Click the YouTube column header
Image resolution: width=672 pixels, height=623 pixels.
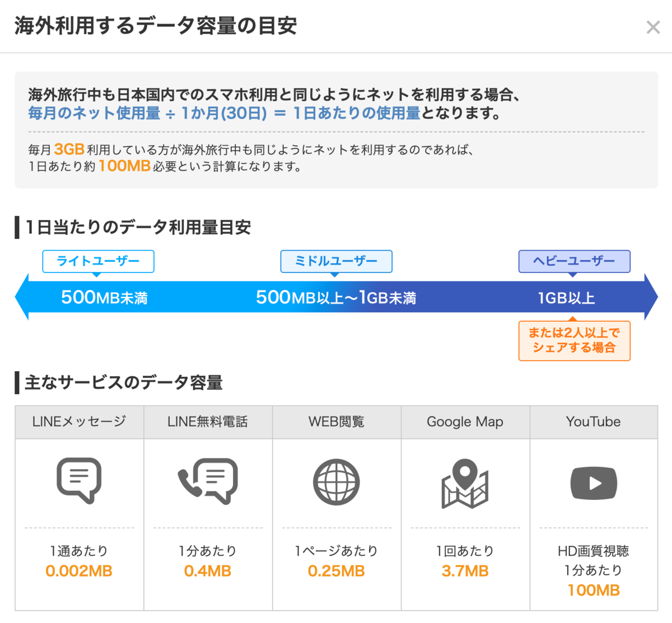pyautogui.click(x=594, y=422)
